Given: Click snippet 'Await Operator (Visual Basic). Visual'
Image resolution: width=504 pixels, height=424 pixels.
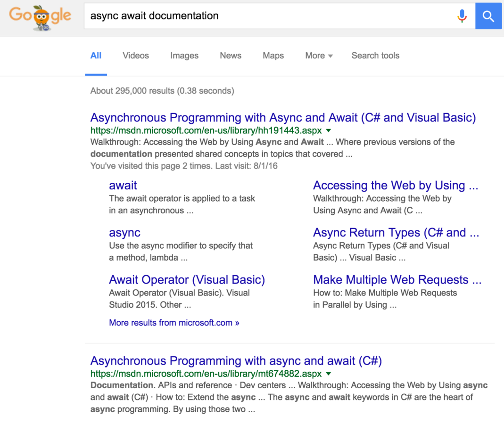Looking at the screenshot, I should point(179,293).
